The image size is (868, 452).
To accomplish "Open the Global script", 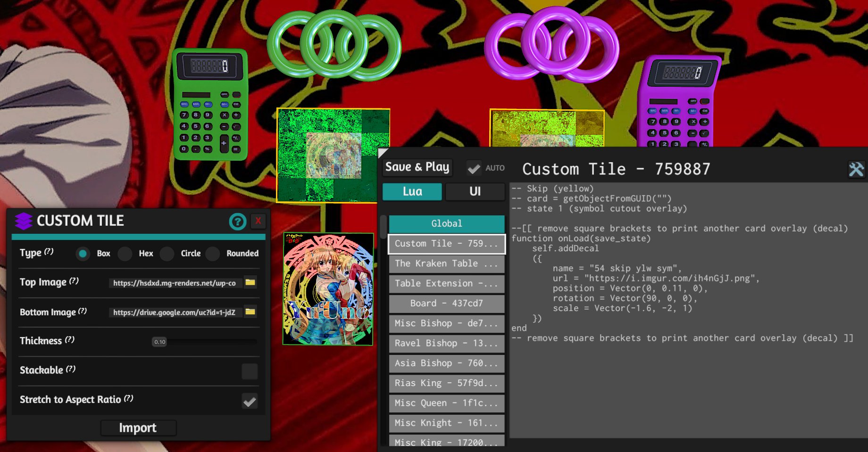I will pos(446,223).
